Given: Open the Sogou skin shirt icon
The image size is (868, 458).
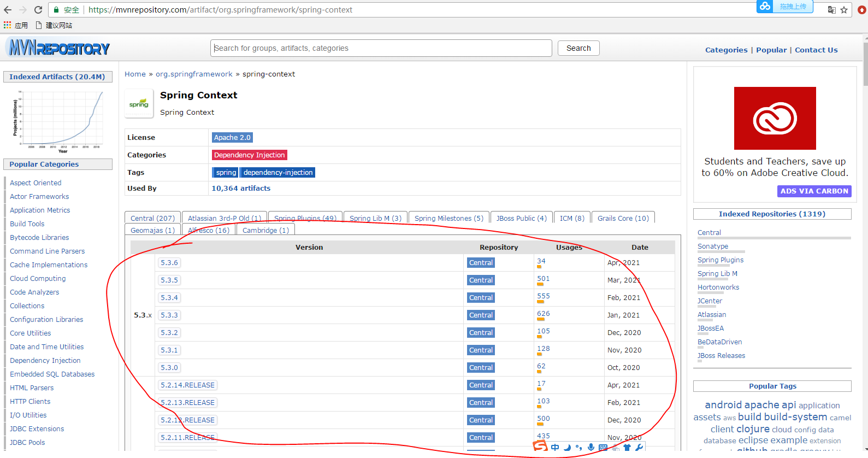Looking at the screenshot, I should 627,448.
